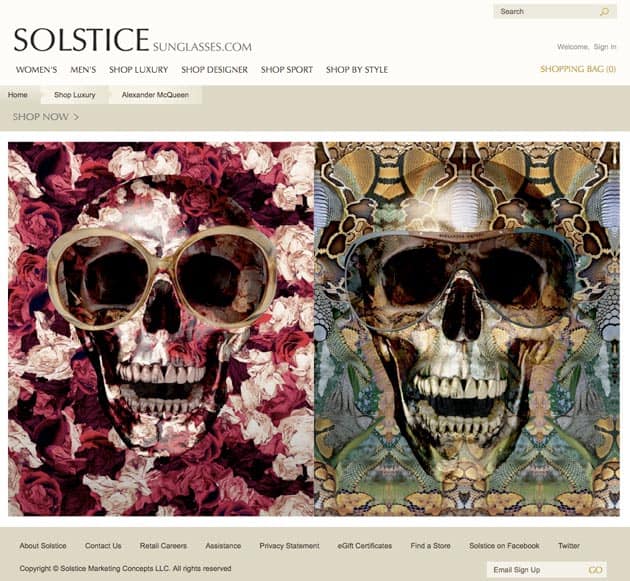Open the Shop Designer menu
Image resolution: width=630 pixels, height=581 pixels.
(215, 70)
